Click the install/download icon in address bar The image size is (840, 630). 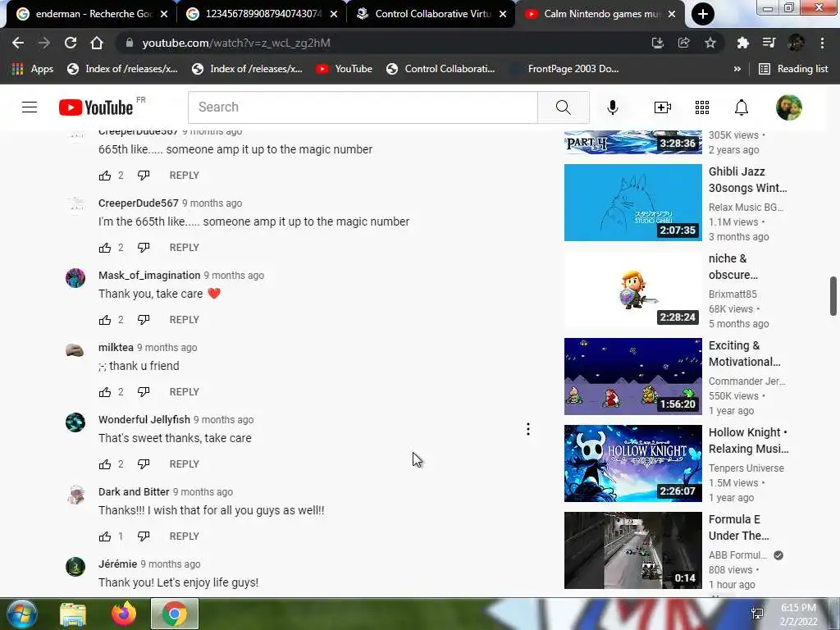(x=657, y=43)
